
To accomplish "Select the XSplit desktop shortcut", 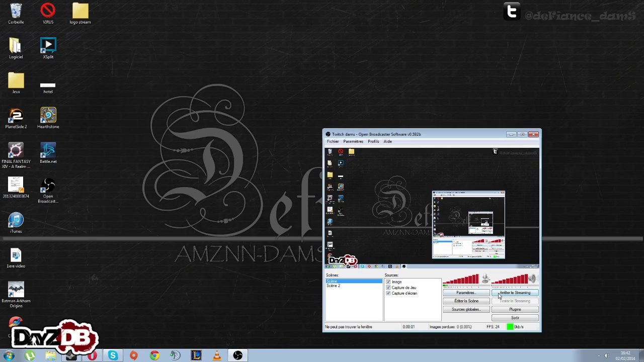I will [48, 48].
